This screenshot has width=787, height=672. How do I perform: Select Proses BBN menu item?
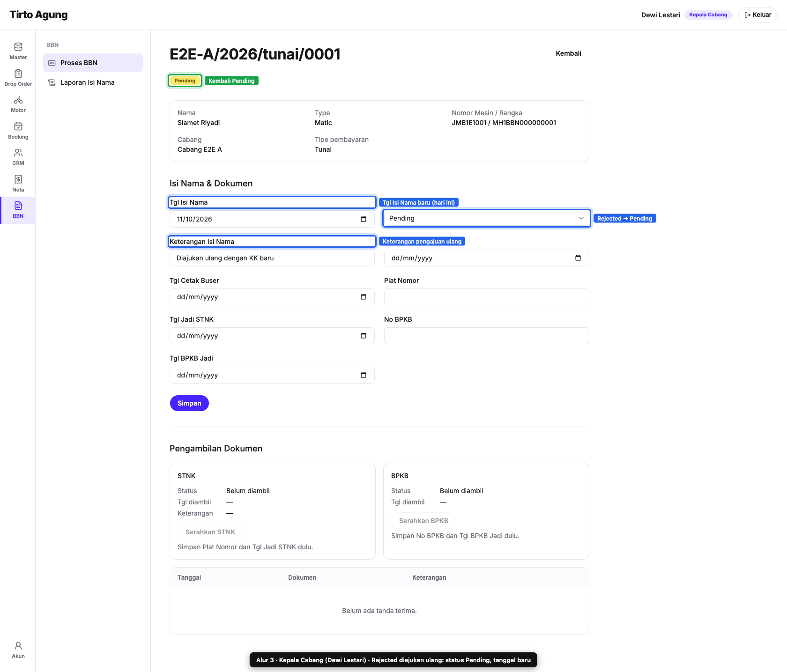pyautogui.click(x=93, y=63)
